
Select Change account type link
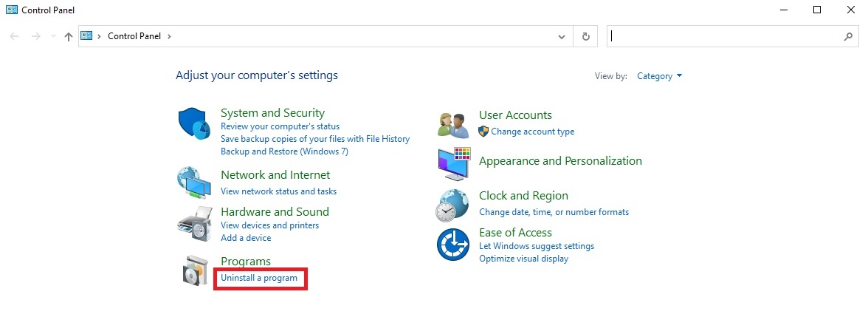[x=532, y=132]
